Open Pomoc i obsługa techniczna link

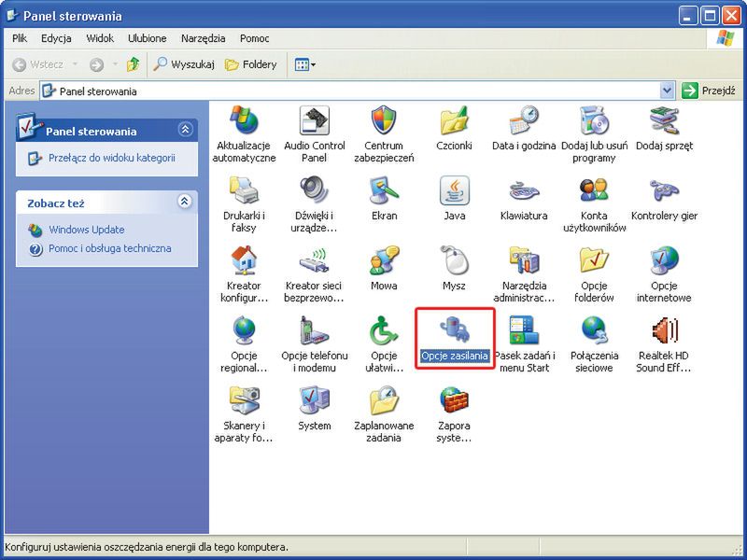110,248
